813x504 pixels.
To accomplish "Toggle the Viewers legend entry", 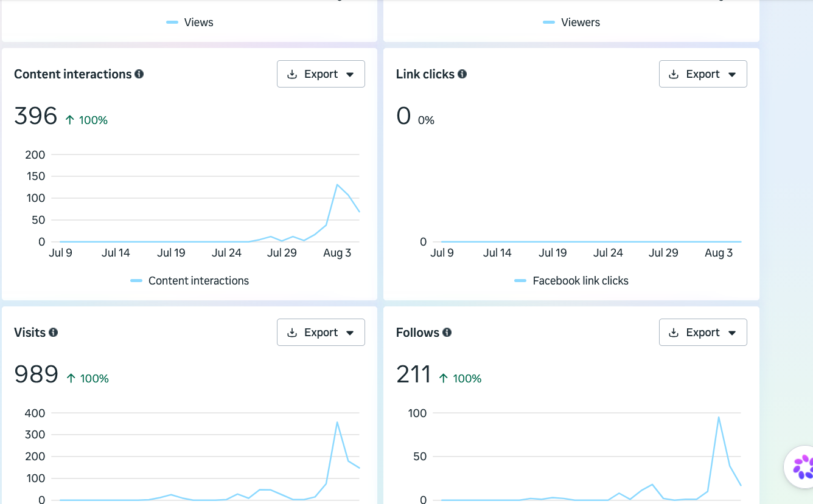I will [571, 22].
